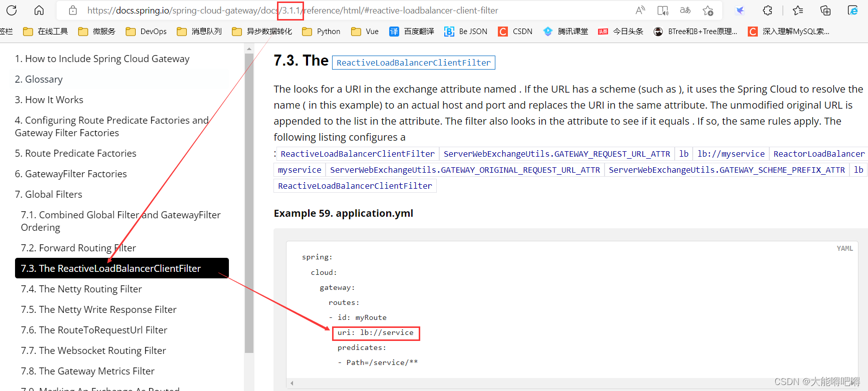Viewport: 868px width, 391px height.
Task: Open the 微服务 bookmark folder
Action: click(97, 31)
